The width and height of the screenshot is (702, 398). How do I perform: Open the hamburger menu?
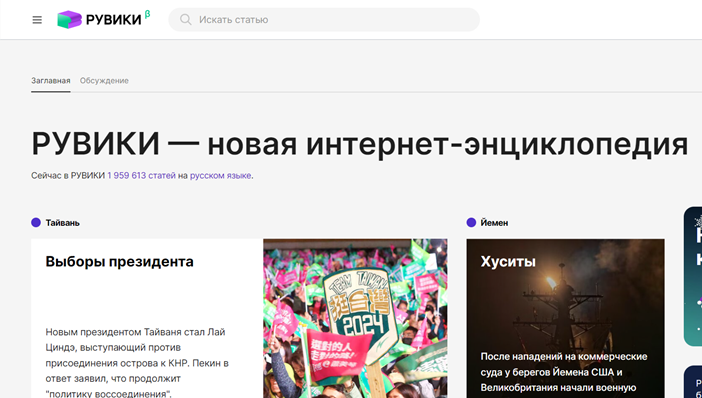[x=37, y=20]
